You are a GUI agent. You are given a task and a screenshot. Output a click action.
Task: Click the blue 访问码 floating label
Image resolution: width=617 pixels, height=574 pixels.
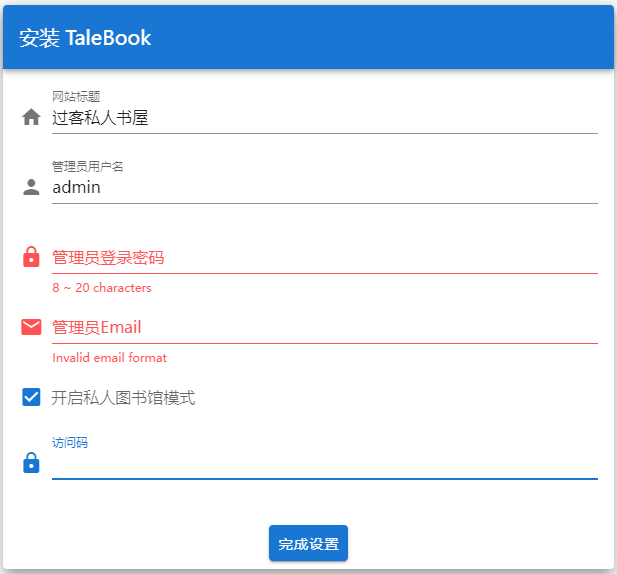click(x=70, y=442)
